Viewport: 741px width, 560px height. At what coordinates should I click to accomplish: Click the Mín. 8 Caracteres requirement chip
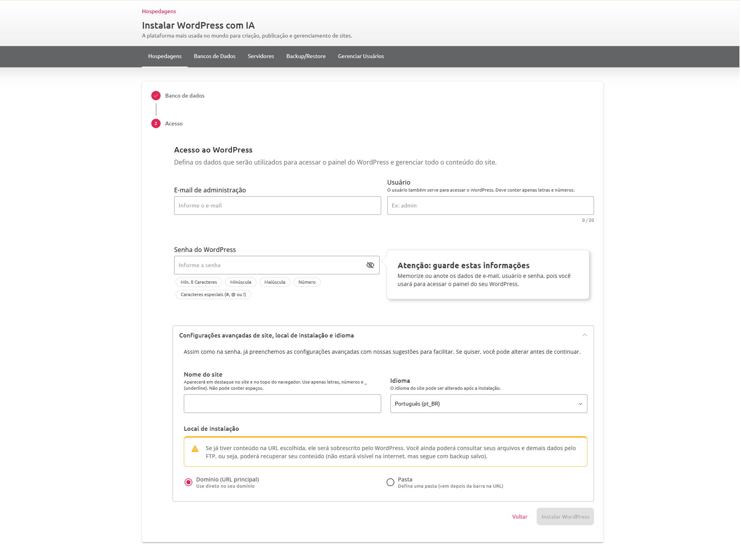pyautogui.click(x=199, y=282)
